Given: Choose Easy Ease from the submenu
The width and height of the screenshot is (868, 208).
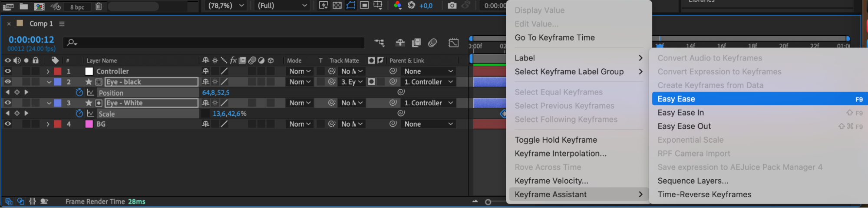Looking at the screenshot, I should (x=676, y=99).
